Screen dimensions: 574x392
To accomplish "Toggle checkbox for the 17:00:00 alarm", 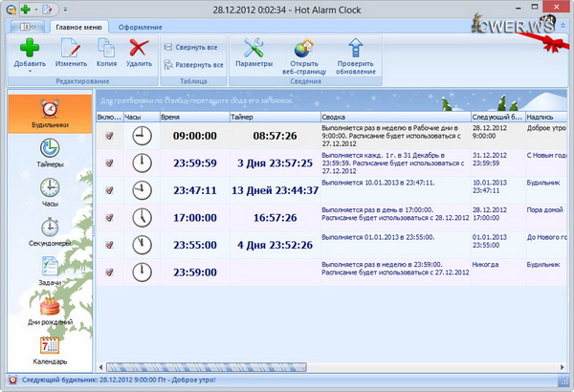I will [109, 216].
